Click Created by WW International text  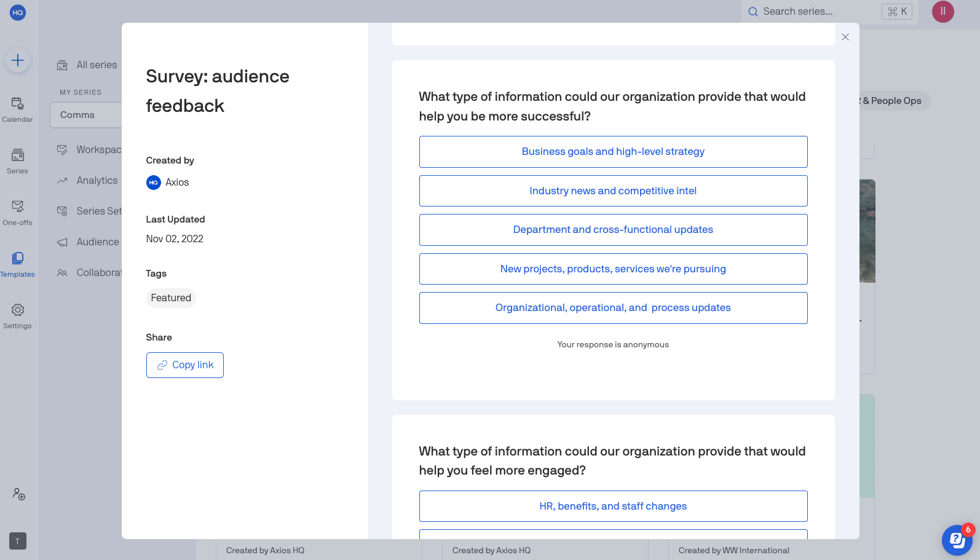[x=734, y=551]
